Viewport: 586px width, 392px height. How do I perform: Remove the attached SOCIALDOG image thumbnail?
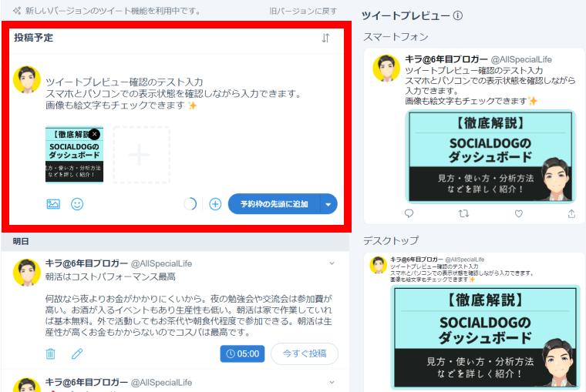pos(94,134)
